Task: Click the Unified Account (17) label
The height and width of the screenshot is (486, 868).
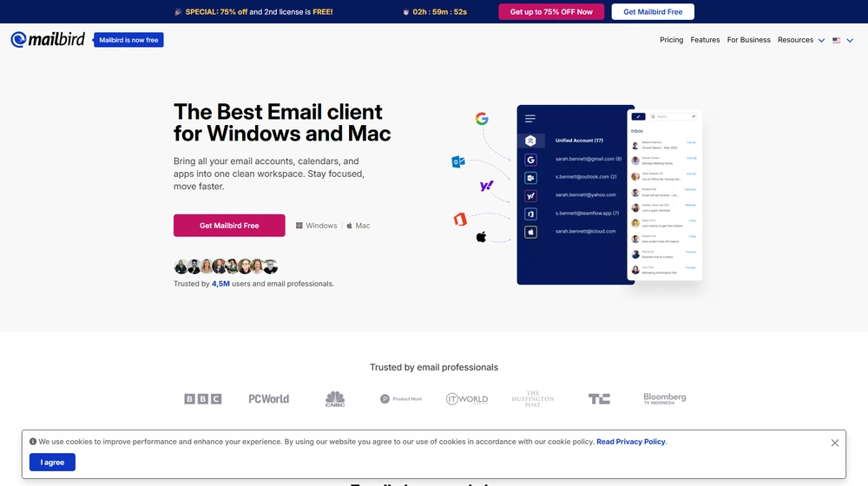Action: tap(579, 141)
